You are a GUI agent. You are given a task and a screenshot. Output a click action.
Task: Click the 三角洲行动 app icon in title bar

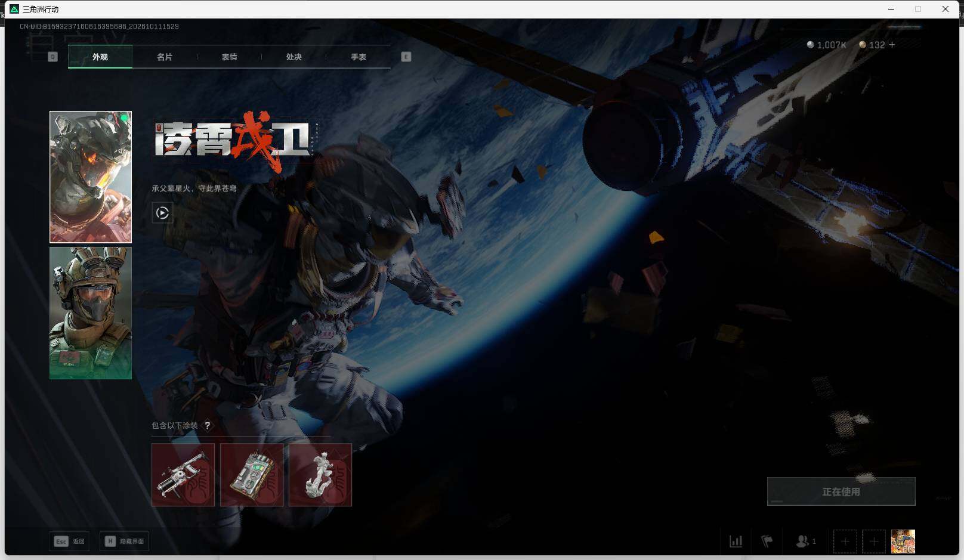click(14, 9)
